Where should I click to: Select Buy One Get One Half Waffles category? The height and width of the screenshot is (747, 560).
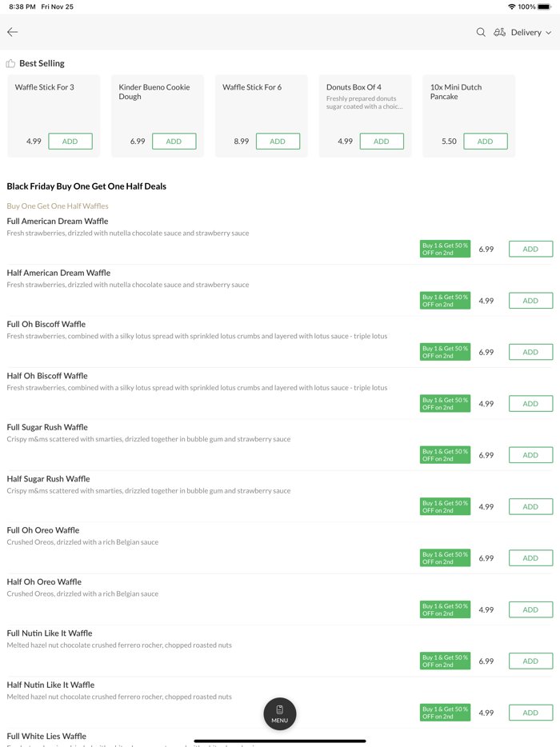point(58,206)
